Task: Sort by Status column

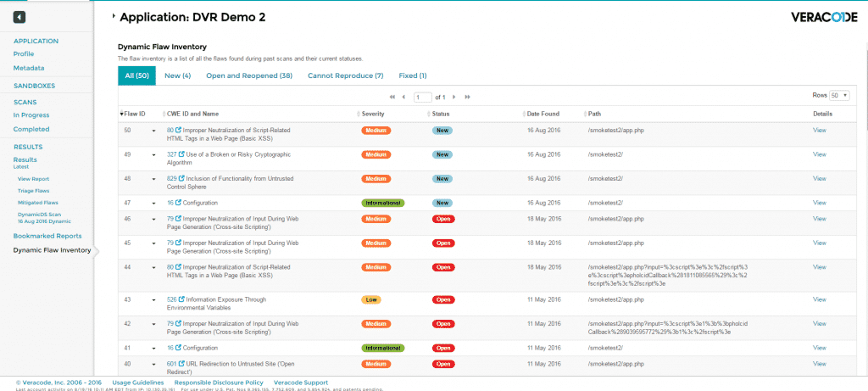Action: coord(440,115)
